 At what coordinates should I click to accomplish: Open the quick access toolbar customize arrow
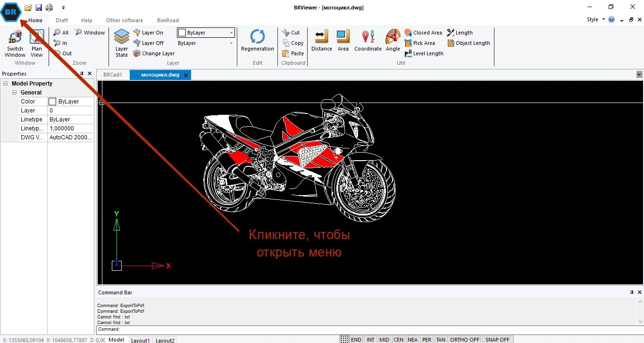coord(63,8)
